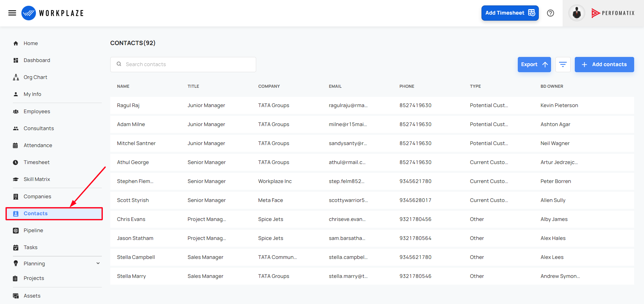Click the Pipeline target icon
644x304 pixels.
pos(16,230)
